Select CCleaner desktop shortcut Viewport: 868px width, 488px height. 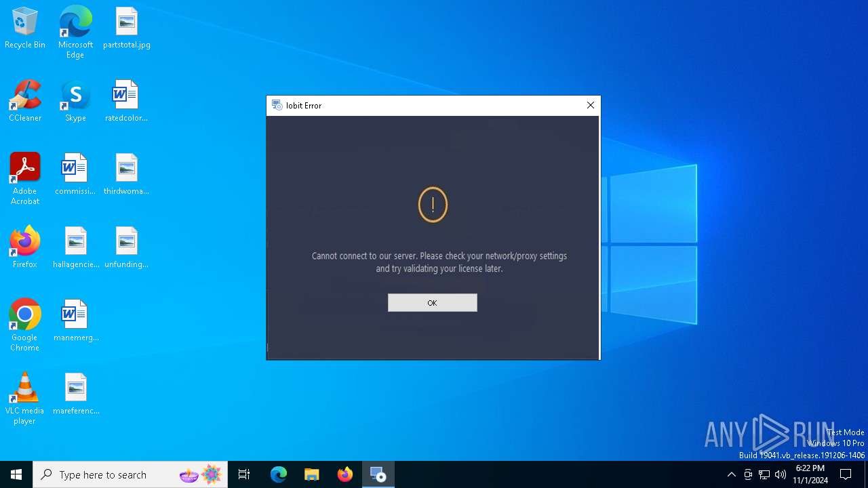click(25, 102)
